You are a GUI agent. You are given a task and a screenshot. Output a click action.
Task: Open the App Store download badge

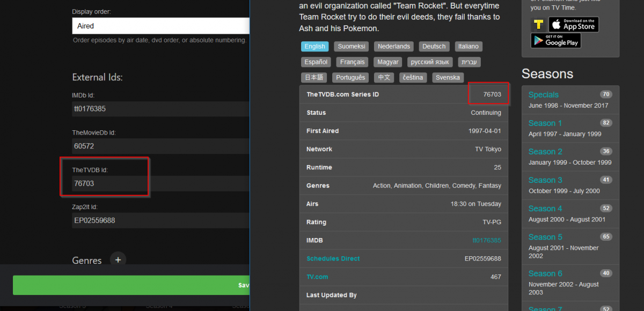click(573, 25)
